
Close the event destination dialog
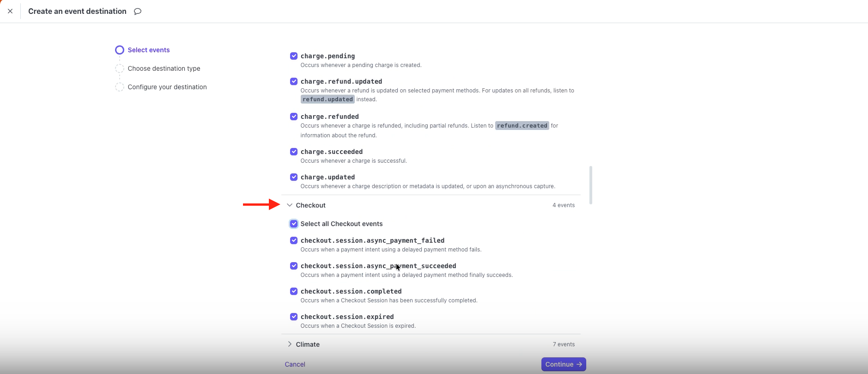pyautogui.click(x=10, y=11)
